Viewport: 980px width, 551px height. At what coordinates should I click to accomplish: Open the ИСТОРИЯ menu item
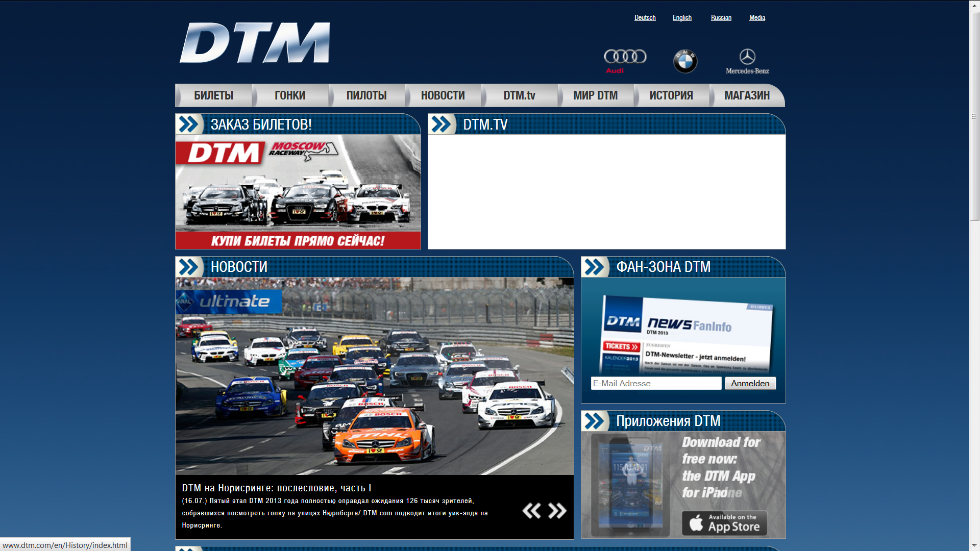[671, 95]
